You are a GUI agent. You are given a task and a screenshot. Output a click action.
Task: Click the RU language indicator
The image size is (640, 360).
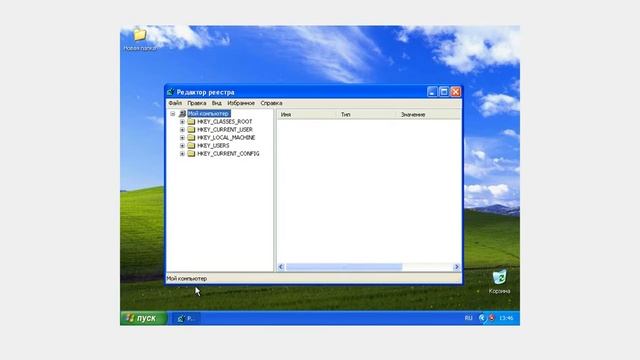point(468,318)
